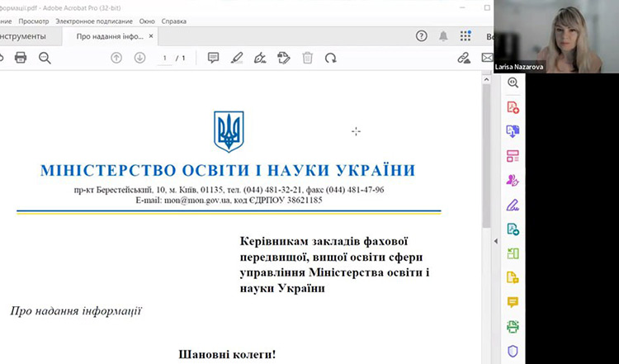Open the help question mark menu

tap(422, 36)
